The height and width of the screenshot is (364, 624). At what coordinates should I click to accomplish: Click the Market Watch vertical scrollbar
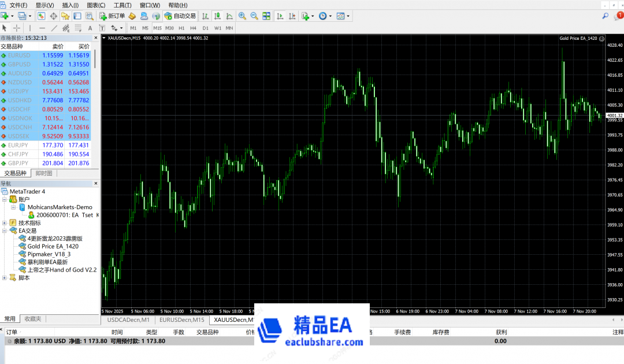pos(95,58)
